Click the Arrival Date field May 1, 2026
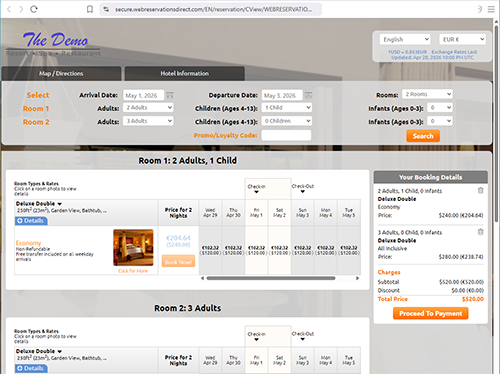Viewport: 500px width, 374px height. click(x=144, y=95)
